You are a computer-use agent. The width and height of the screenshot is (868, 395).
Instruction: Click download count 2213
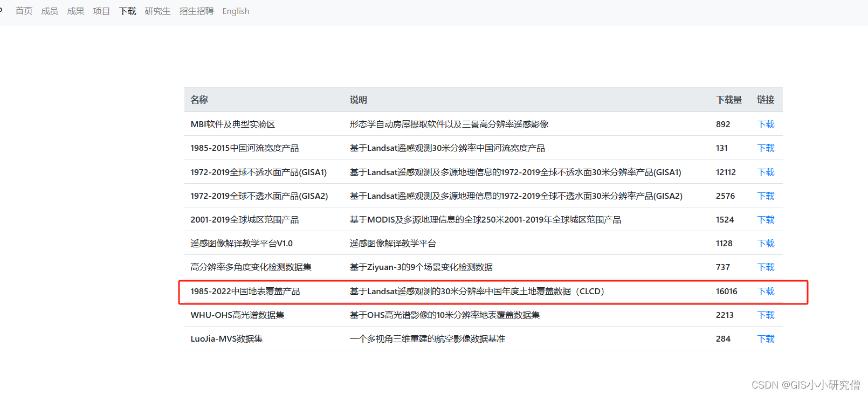click(725, 315)
